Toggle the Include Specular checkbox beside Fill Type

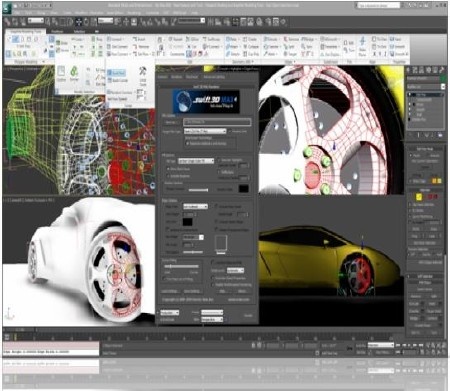click(220, 160)
